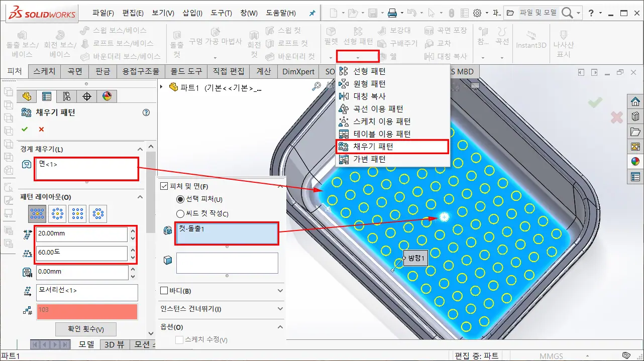Select polygon pattern layout icon
The width and height of the screenshot is (644, 361).
98,214
